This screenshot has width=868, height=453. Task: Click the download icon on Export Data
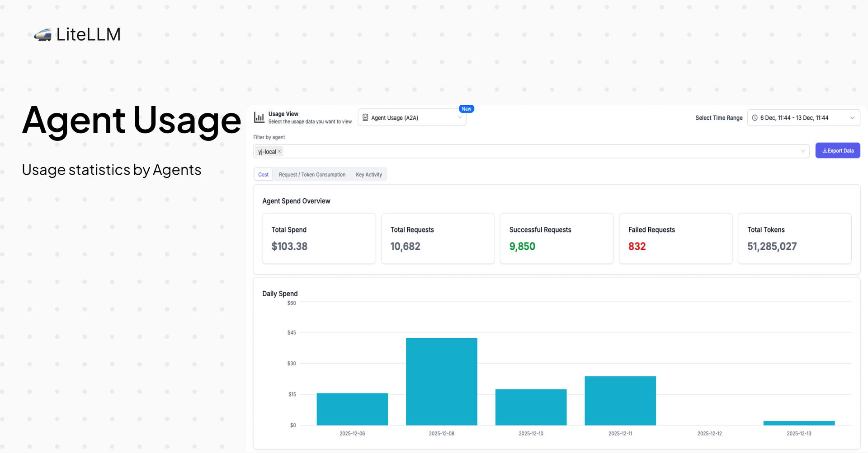coord(825,151)
